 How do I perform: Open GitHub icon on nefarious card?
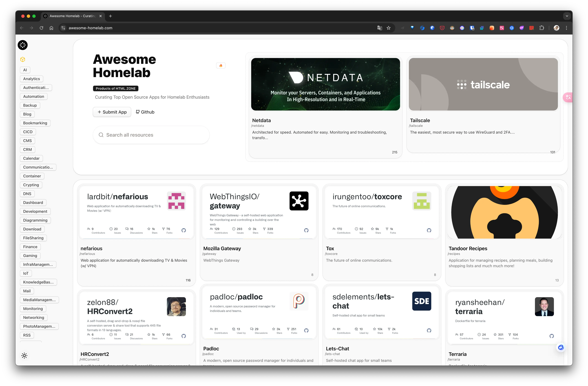pos(184,230)
